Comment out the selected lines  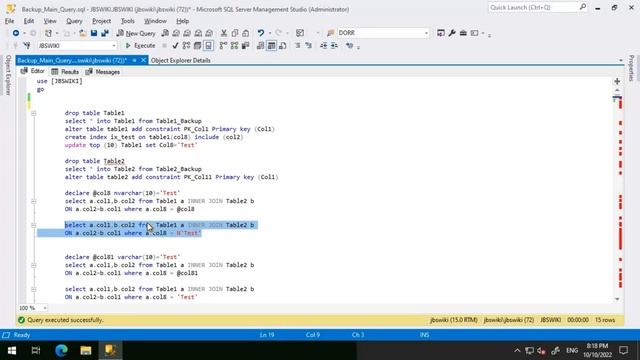[298, 46]
